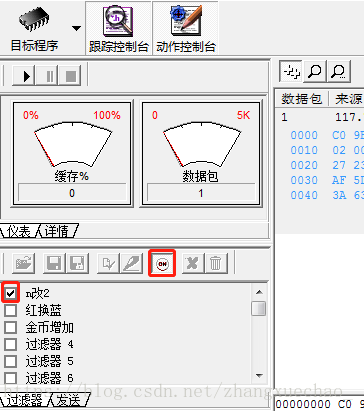Click the search magnifier icon

[314, 71]
